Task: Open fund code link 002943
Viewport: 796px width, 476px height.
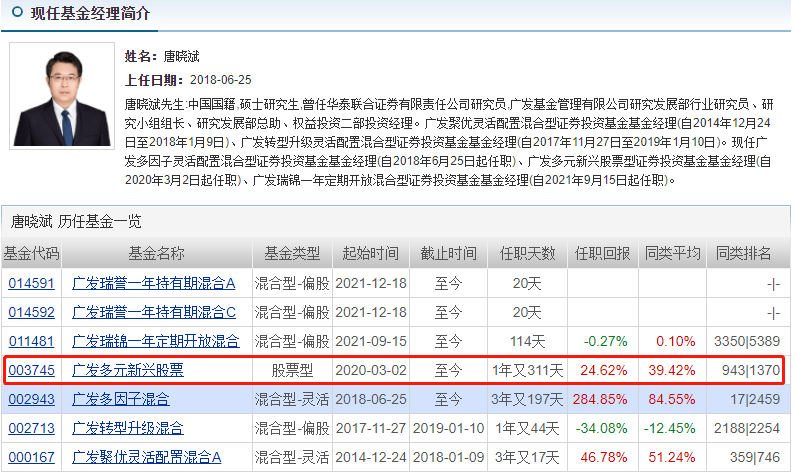Action: [31, 399]
